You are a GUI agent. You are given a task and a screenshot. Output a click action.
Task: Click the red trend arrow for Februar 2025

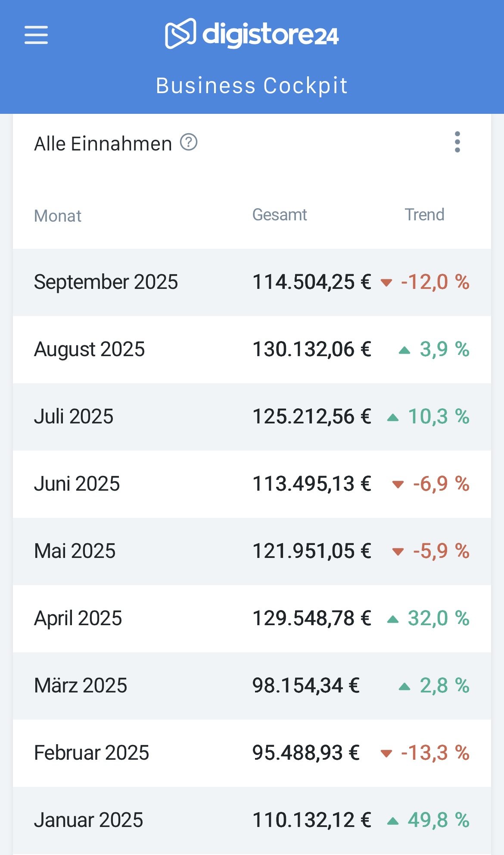[386, 754]
